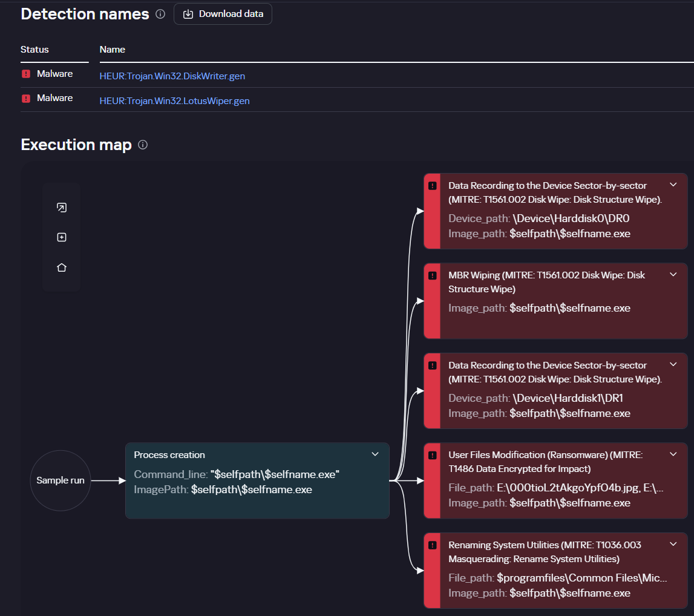Click the info icon beside Execution map
The height and width of the screenshot is (616, 694).
(143, 145)
